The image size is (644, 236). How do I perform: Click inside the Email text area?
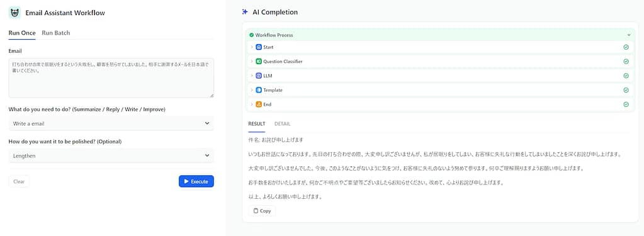tap(111, 77)
